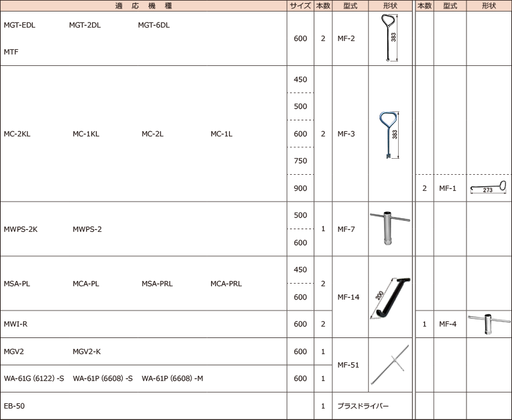Select the MCA-PRL model text
The height and width of the screenshot is (420, 512).
point(227,284)
